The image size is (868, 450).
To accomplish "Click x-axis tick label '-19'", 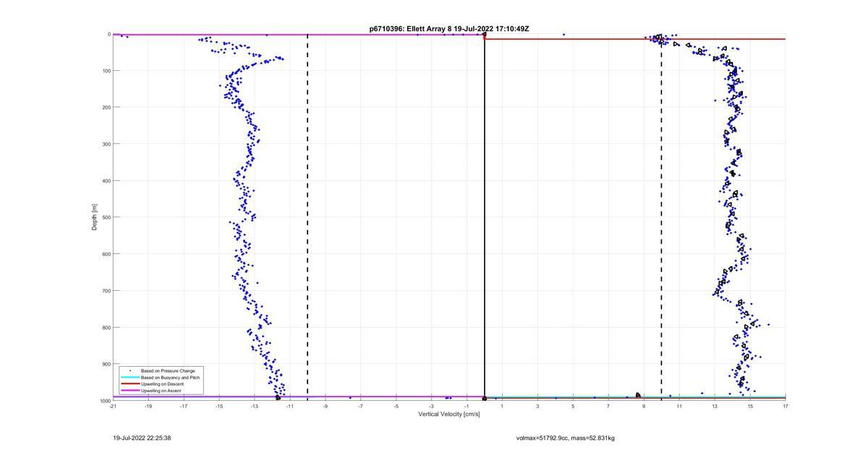I will tap(148, 407).
